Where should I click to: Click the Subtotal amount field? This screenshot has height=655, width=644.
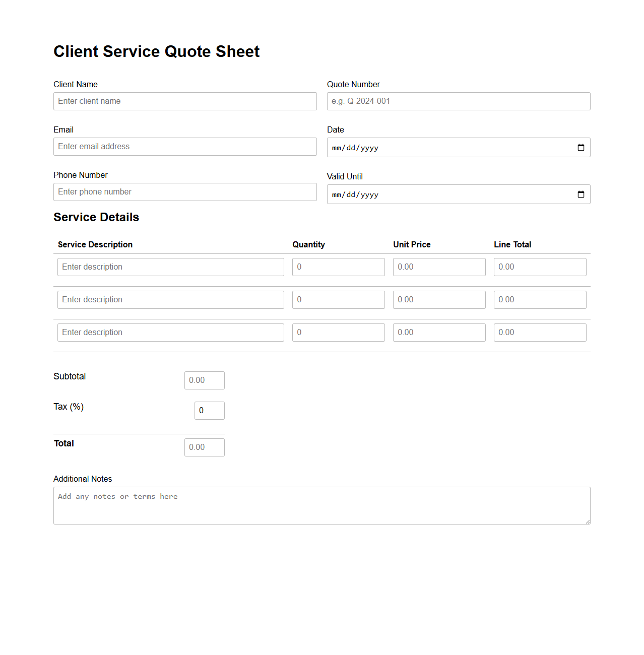tap(204, 380)
